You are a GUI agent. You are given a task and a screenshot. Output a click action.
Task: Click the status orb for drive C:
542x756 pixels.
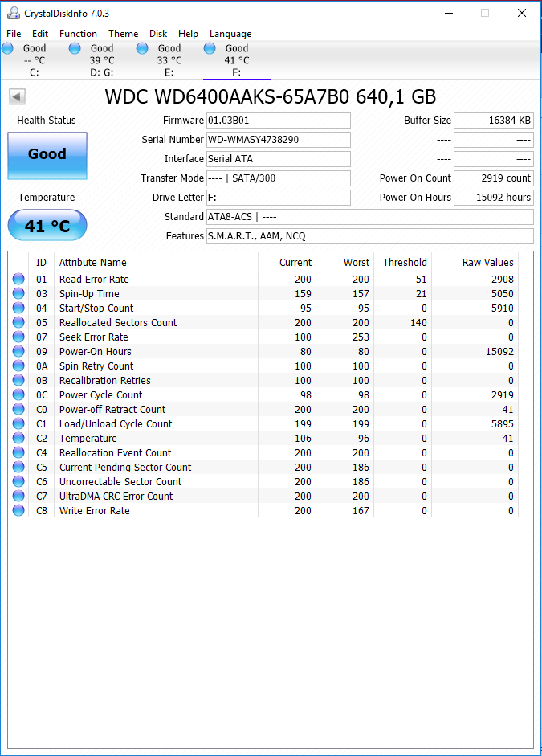pyautogui.click(x=7, y=48)
